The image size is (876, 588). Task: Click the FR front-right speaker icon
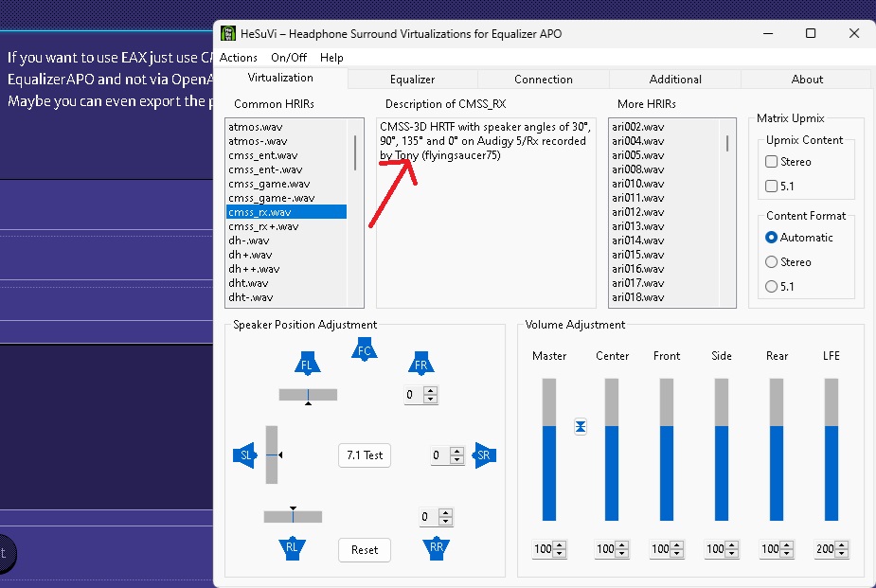click(421, 364)
